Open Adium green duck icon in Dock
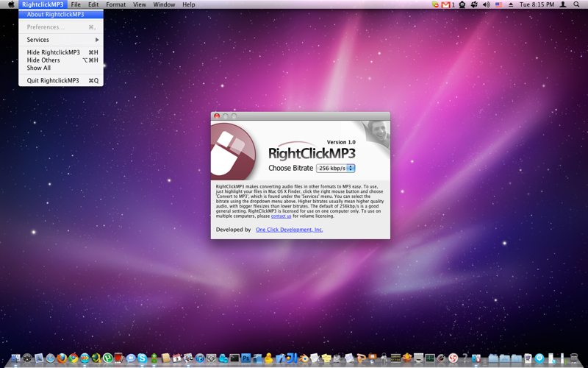This screenshot has height=368, width=588. point(154,358)
